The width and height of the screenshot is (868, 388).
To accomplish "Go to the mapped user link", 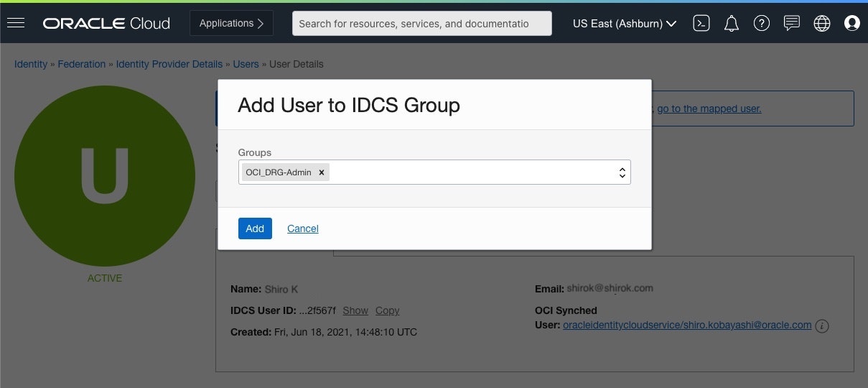I will pyautogui.click(x=709, y=108).
